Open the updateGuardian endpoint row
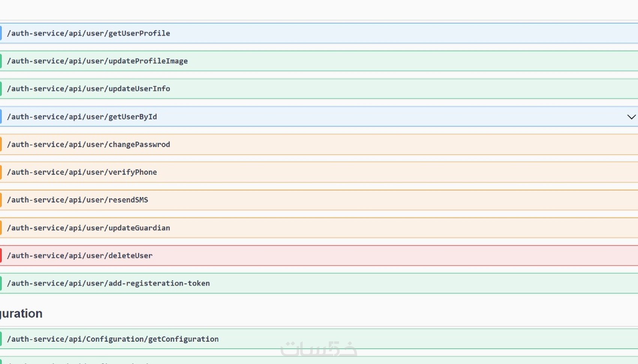Viewport: 638px width, 364px height. click(x=89, y=228)
